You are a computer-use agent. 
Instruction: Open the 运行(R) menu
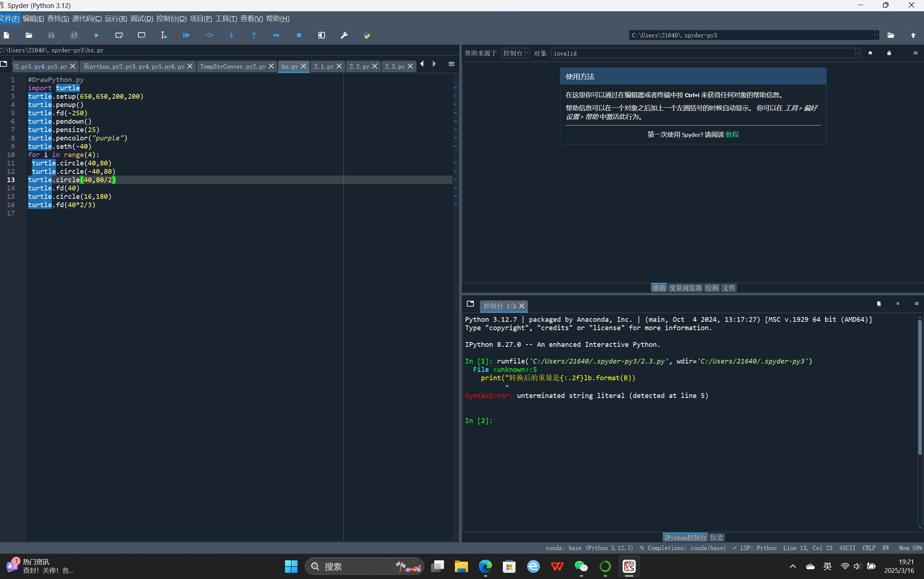[x=115, y=19]
